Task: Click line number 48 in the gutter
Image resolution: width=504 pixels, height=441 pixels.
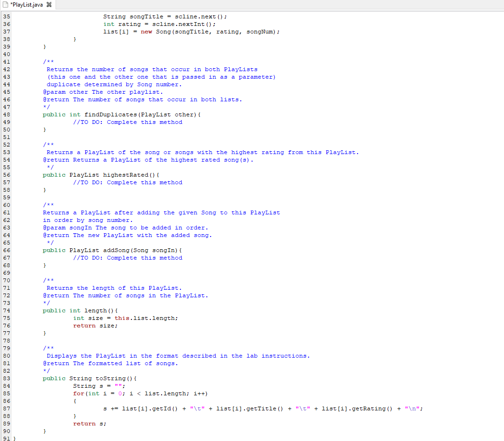Action: (x=6, y=114)
